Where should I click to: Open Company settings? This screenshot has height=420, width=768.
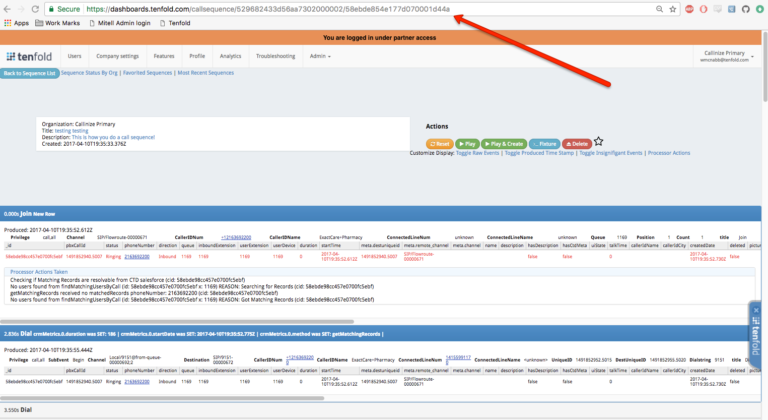118,56
